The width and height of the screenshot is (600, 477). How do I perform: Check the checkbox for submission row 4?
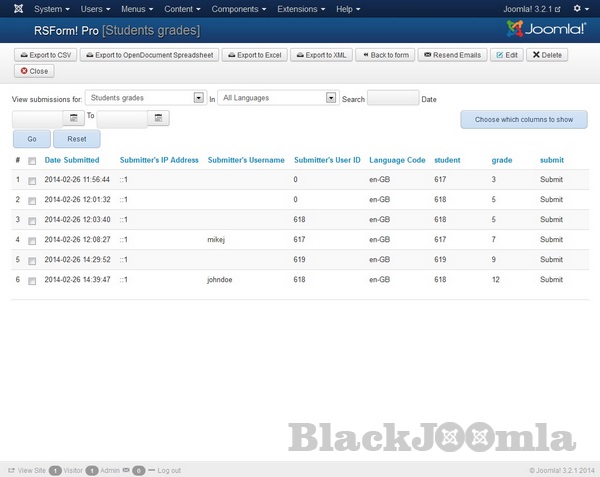(32, 241)
